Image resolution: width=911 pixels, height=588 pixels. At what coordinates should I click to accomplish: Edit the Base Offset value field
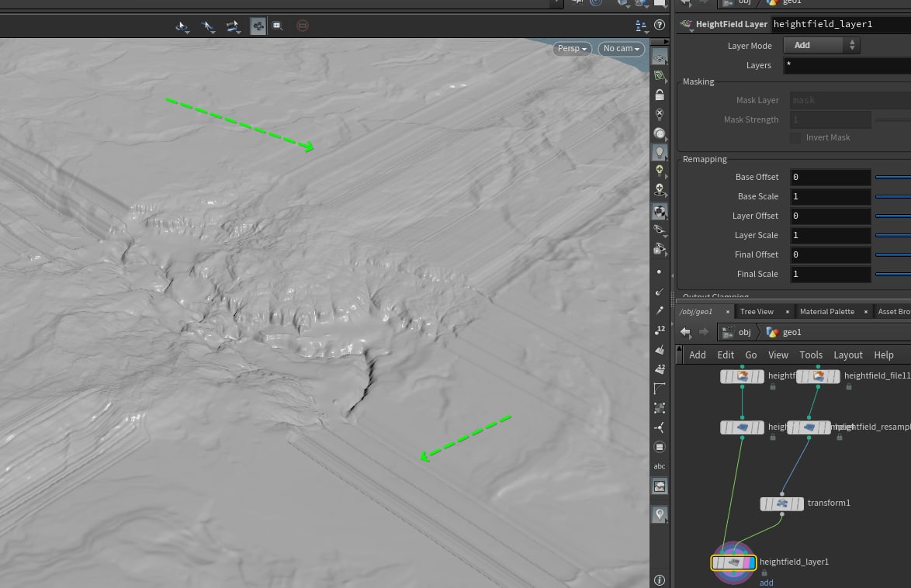830,177
